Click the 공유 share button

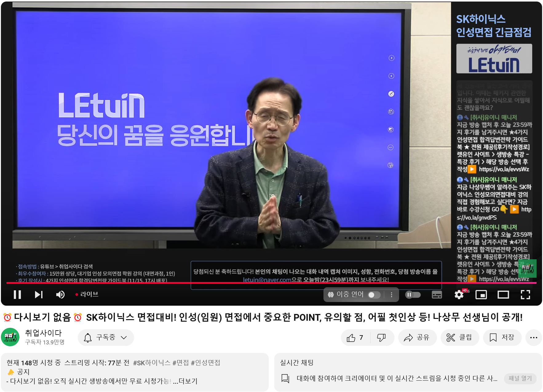(417, 338)
